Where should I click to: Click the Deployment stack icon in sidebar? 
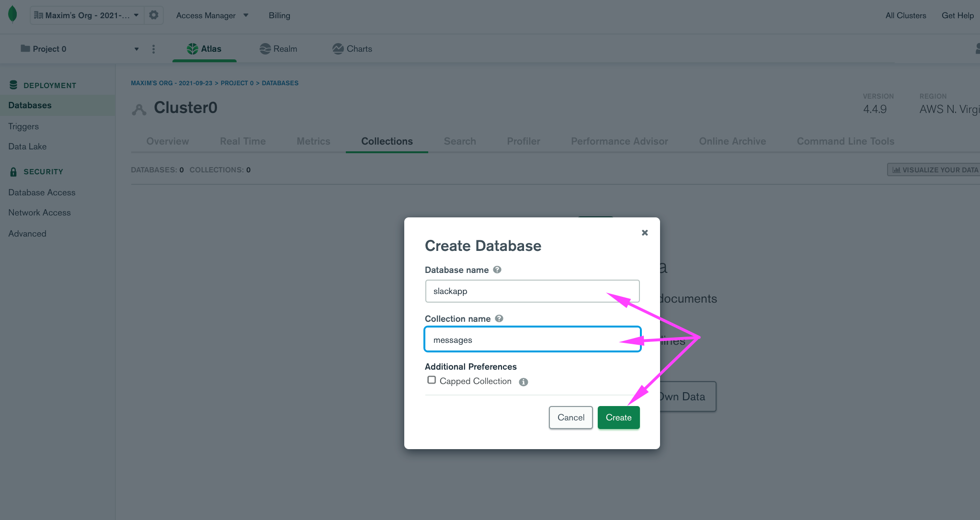tap(12, 84)
